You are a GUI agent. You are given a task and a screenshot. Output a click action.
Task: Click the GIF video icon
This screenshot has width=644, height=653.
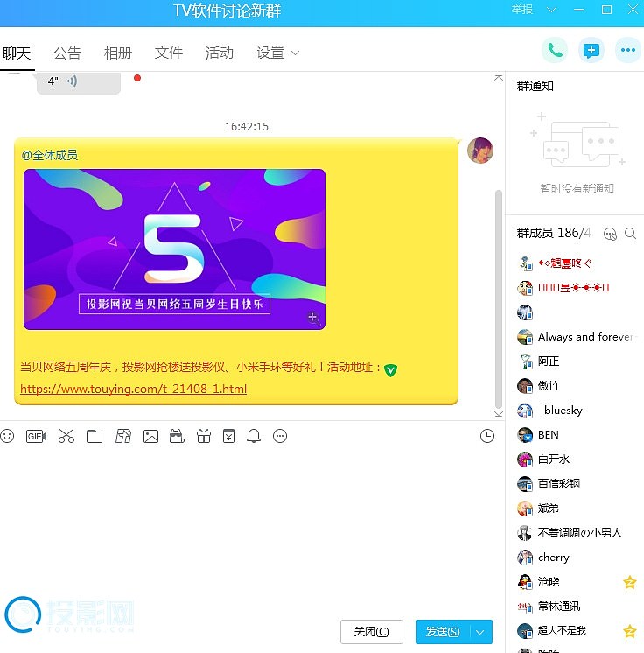coord(36,436)
